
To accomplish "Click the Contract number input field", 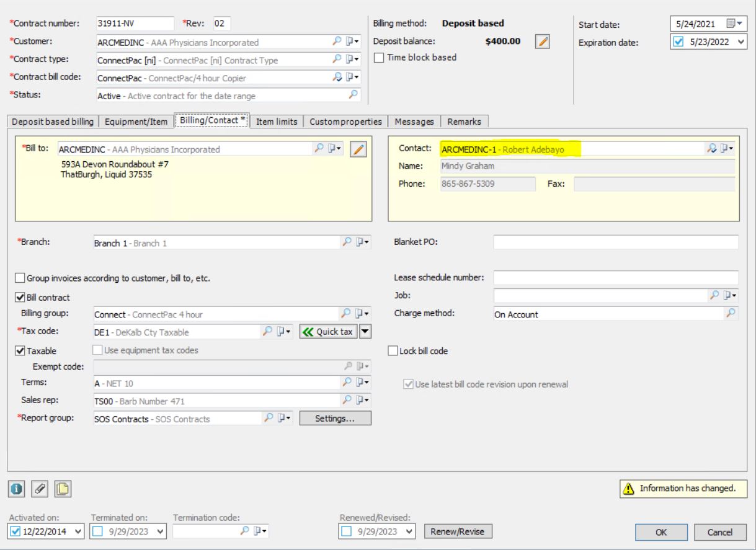I will [136, 24].
